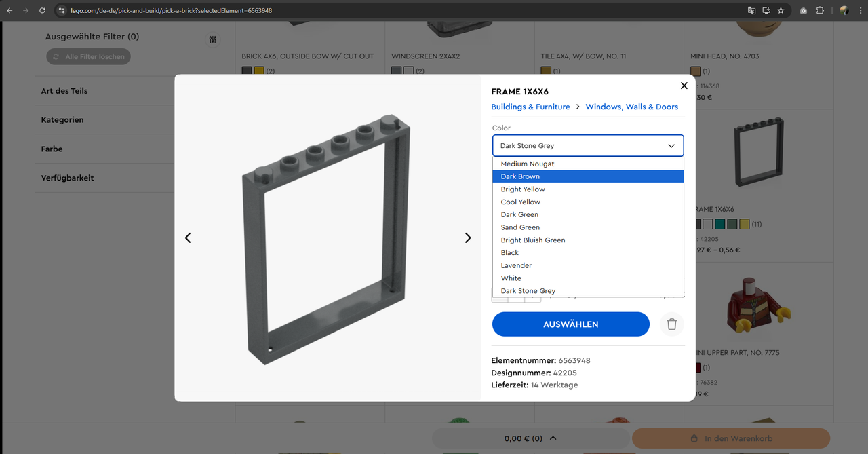The image size is (868, 454).
Task: Choose Sand Green from the color list
Action: 588,227
